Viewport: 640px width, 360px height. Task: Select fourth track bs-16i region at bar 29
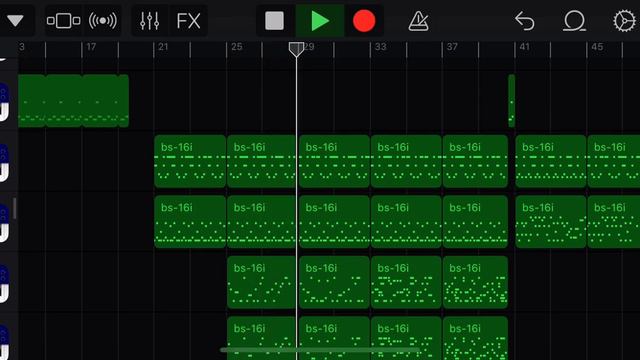[x=334, y=282]
